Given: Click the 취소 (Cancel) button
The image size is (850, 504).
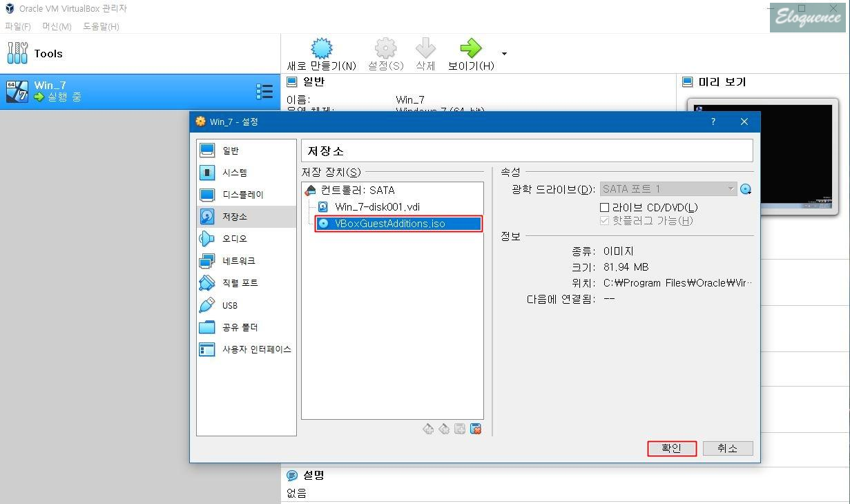Looking at the screenshot, I should [x=728, y=449].
